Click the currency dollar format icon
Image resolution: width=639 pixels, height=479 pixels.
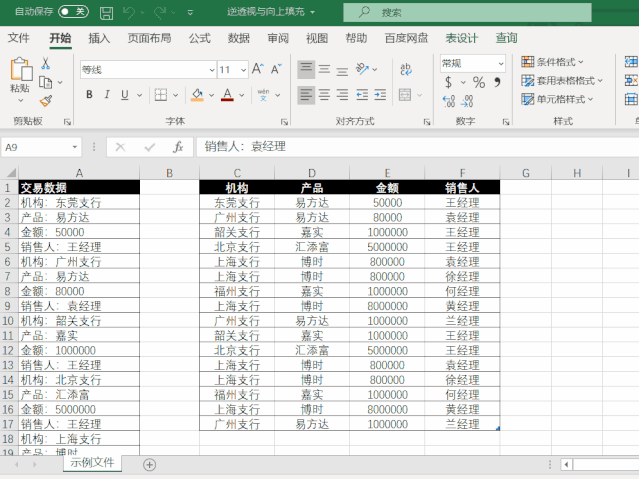448,82
